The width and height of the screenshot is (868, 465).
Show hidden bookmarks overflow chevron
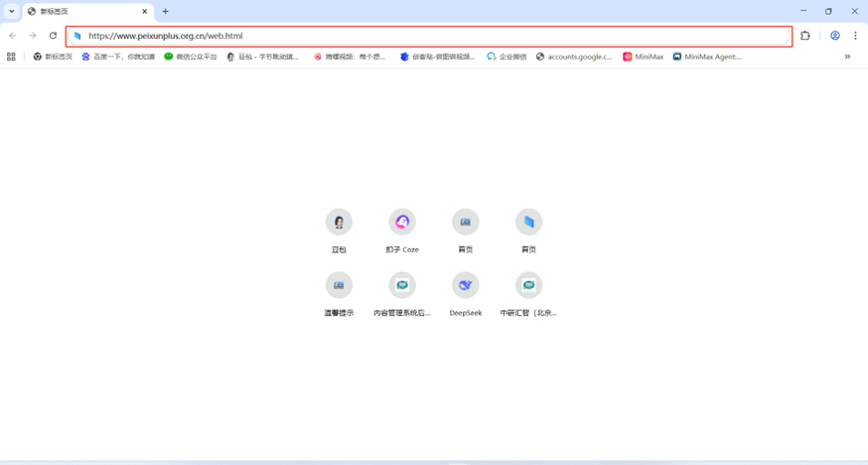(847, 57)
